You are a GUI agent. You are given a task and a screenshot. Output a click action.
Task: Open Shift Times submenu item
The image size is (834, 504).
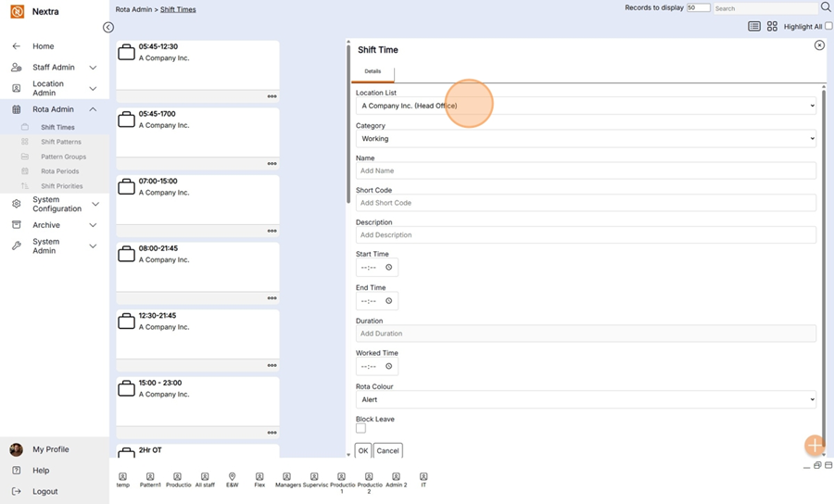point(57,127)
